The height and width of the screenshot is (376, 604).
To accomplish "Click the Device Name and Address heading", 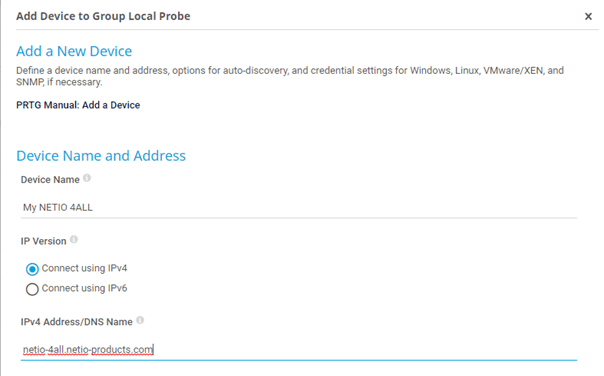I will pos(101,156).
